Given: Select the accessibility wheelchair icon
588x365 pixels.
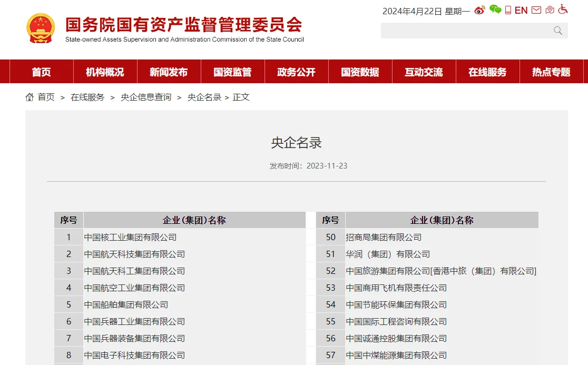Looking at the screenshot, I should coord(562,9).
